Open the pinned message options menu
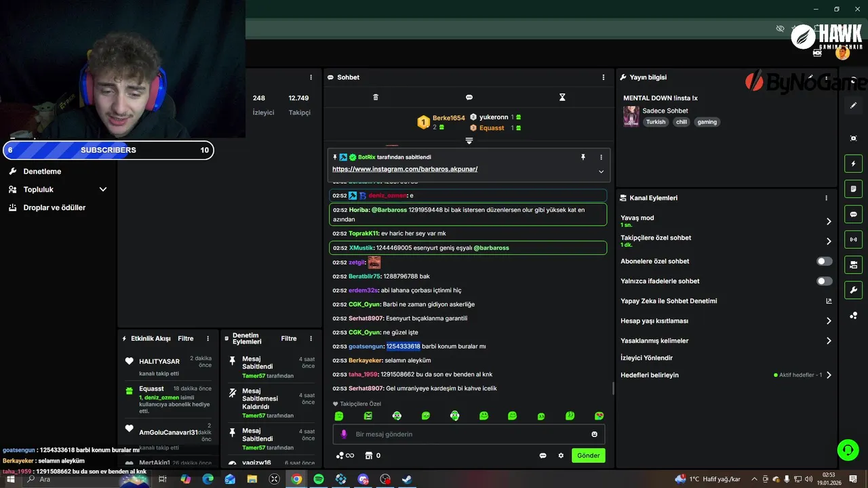 point(601,157)
